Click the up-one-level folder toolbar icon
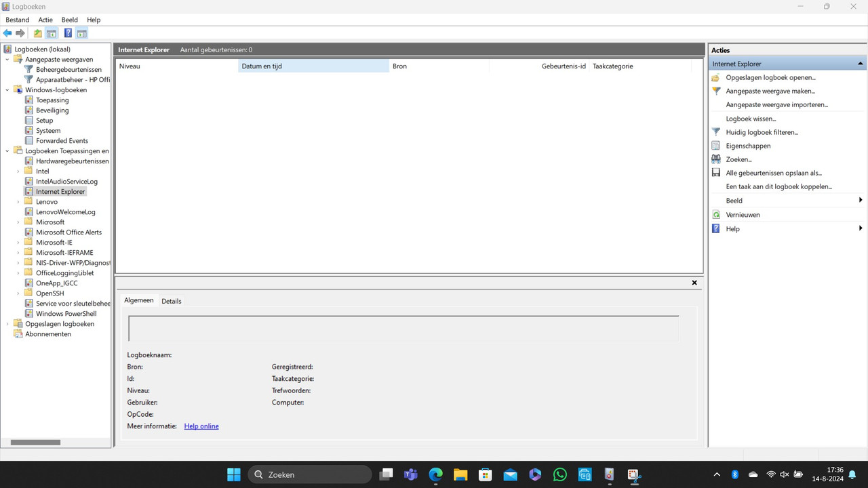 pos(38,33)
